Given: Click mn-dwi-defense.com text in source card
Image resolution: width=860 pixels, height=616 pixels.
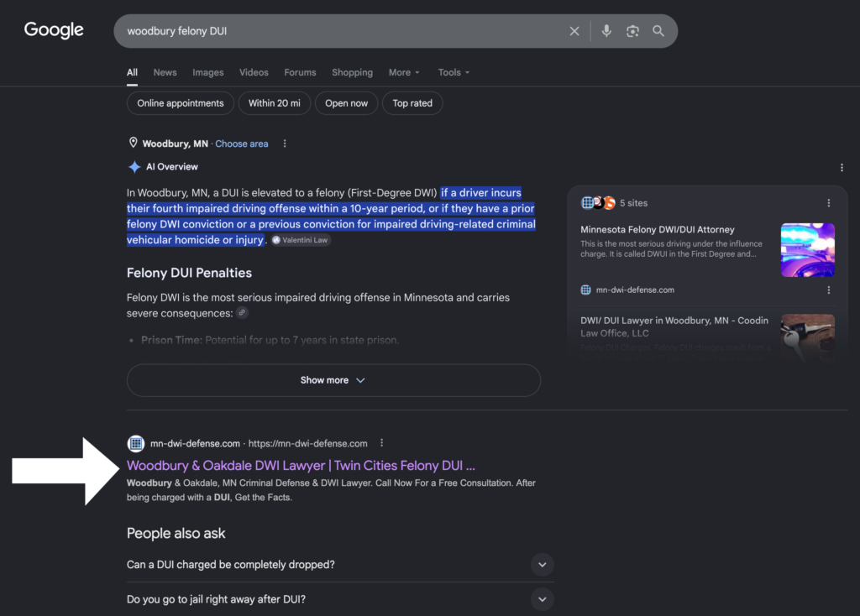Looking at the screenshot, I should click(x=635, y=290).
